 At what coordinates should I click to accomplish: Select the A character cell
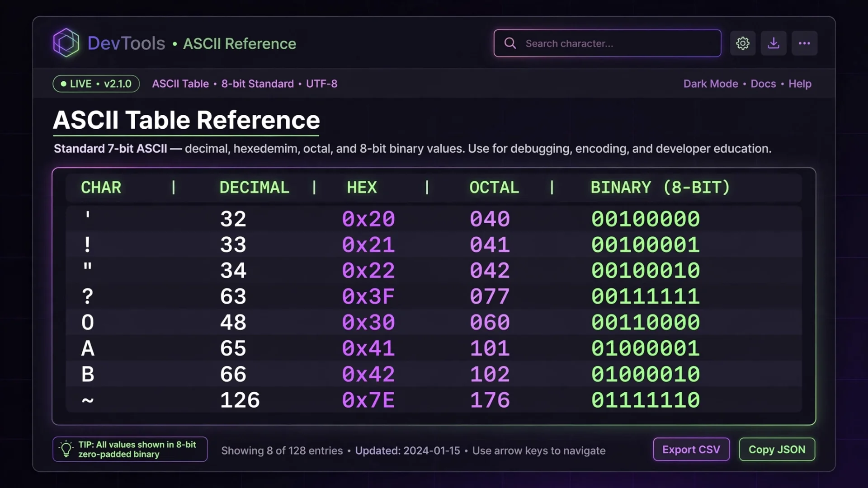click(88, 348)
